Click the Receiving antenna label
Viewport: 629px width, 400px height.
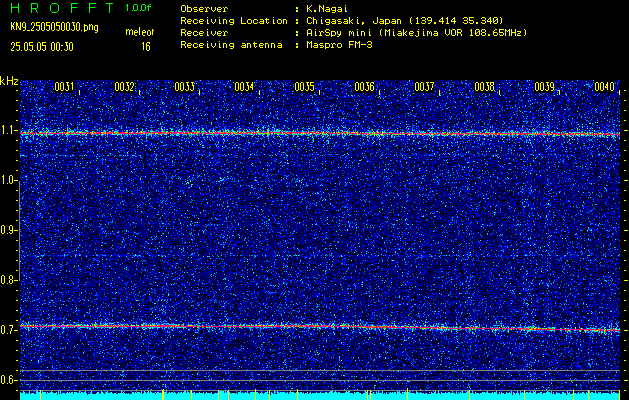click(231, 45)
